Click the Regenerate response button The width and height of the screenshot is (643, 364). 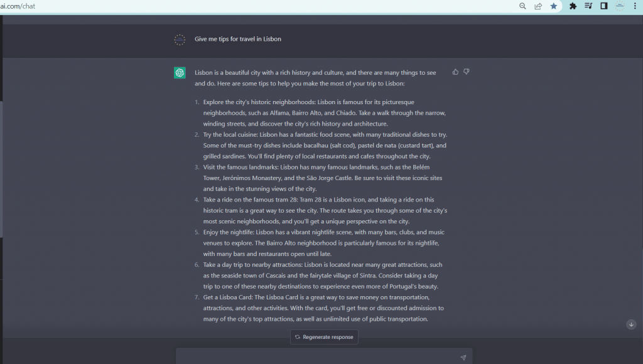[324, 337]
